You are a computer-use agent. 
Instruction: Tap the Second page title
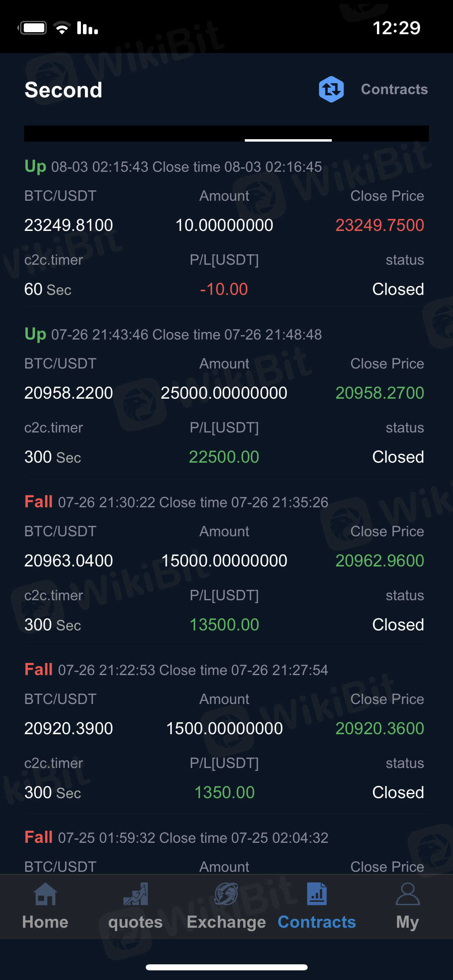[63, 90]
